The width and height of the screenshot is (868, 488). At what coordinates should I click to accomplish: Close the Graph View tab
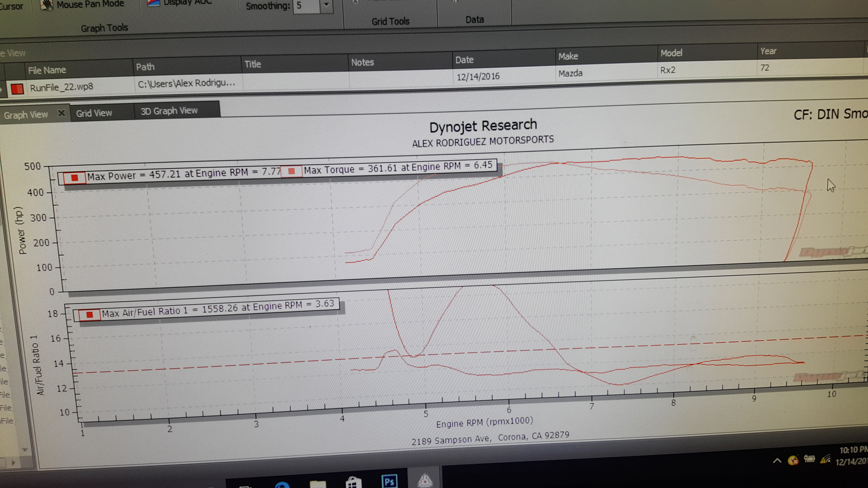(62, 113)
